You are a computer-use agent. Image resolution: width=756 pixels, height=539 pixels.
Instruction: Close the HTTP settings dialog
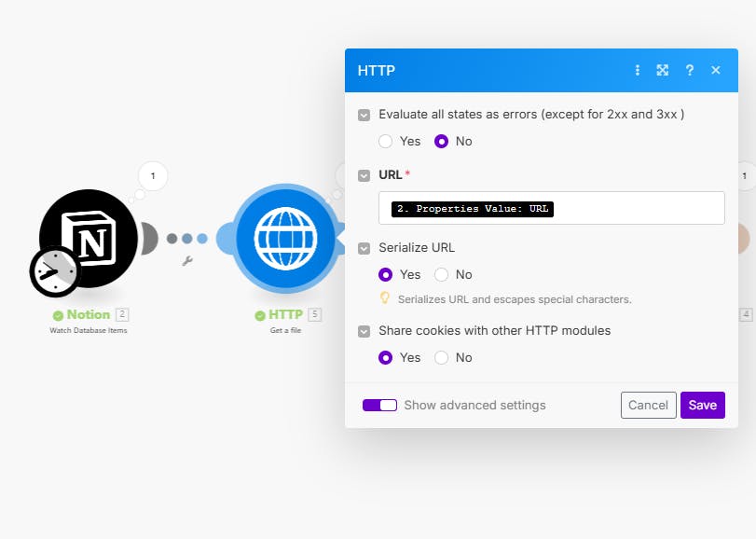pyautogui.click(x=716, y=70)
